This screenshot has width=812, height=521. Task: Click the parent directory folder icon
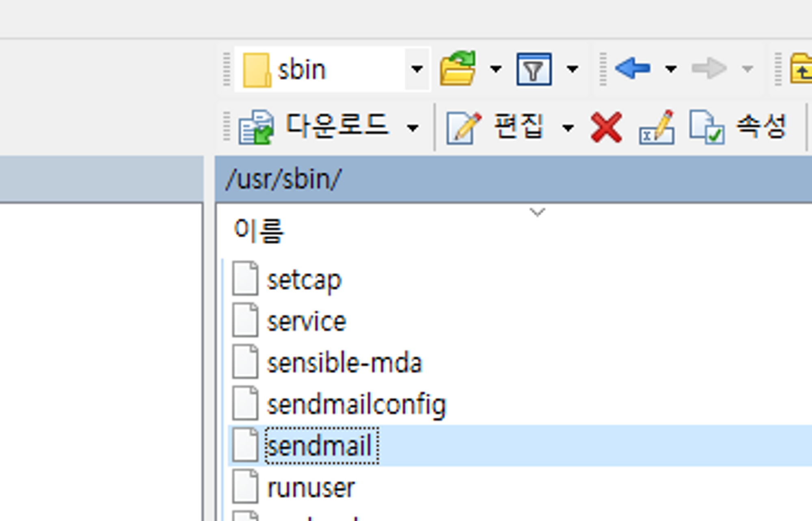(x=801, y=69)
